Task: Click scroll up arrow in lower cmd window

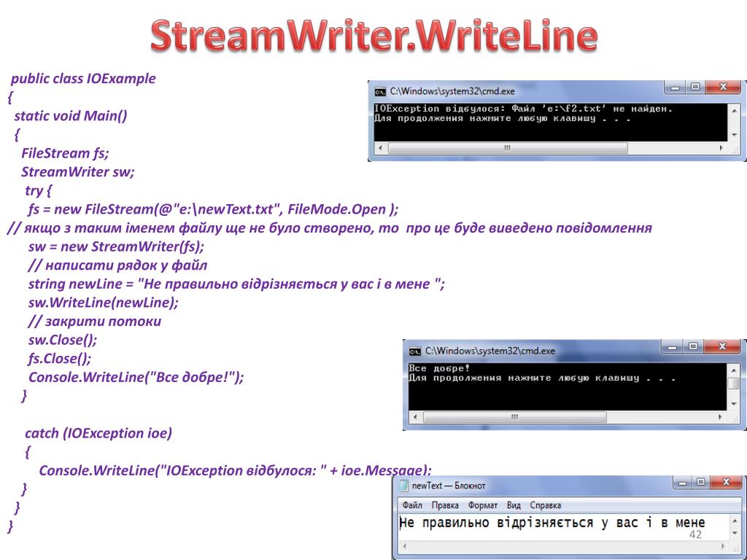Action: pyautogui.click(x=734, y=370)
